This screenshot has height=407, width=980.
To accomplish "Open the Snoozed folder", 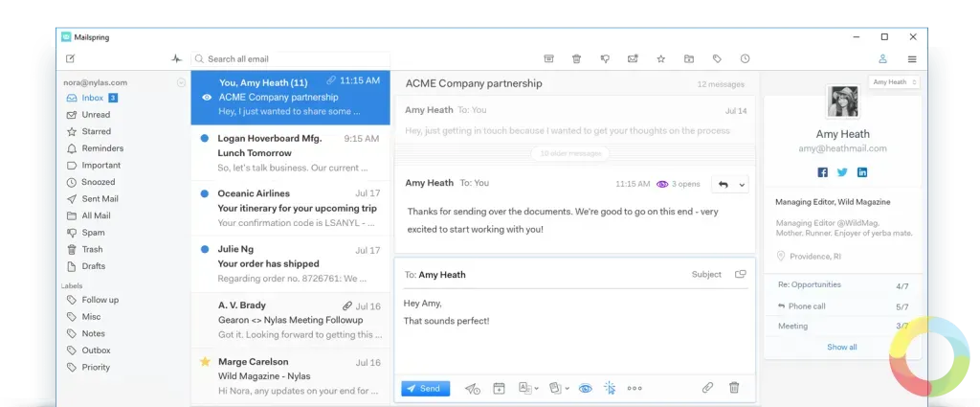I will pyautogui.click(x=91, y=182).
